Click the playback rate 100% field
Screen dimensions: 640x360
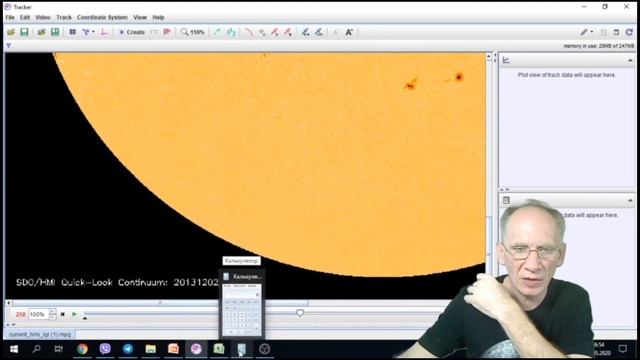point(38,314)
